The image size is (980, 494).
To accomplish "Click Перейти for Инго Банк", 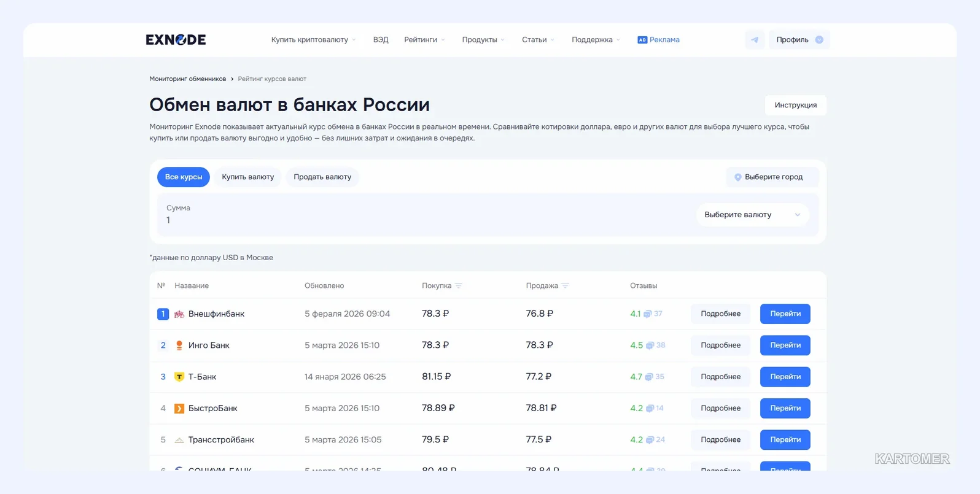I will pyautogui.click(x=785, y=345).
